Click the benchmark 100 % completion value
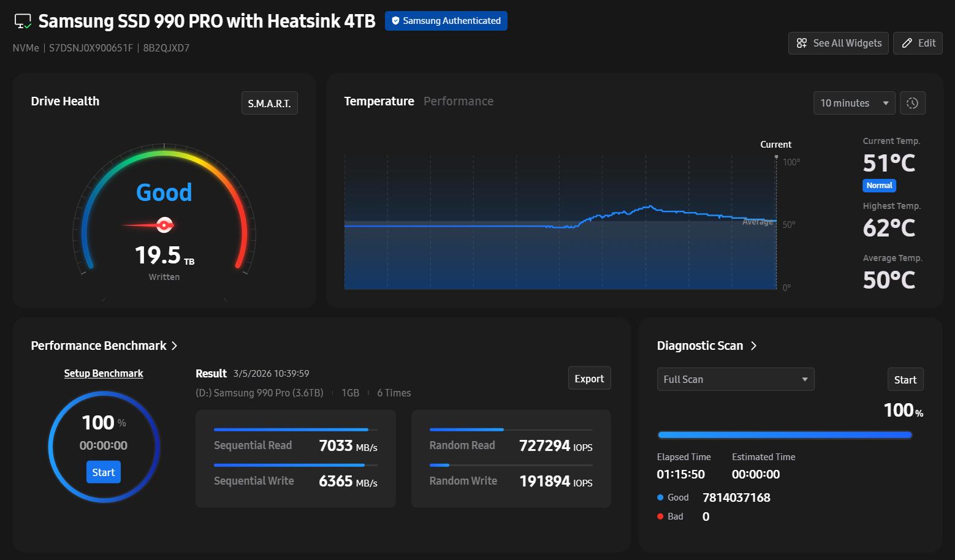The image size is (955, 560). 104,423
